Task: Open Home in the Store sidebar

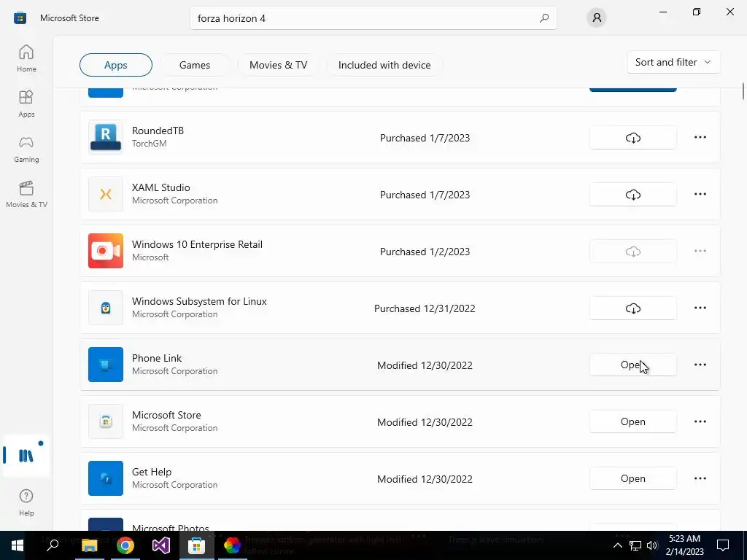Action: (26, 58)
